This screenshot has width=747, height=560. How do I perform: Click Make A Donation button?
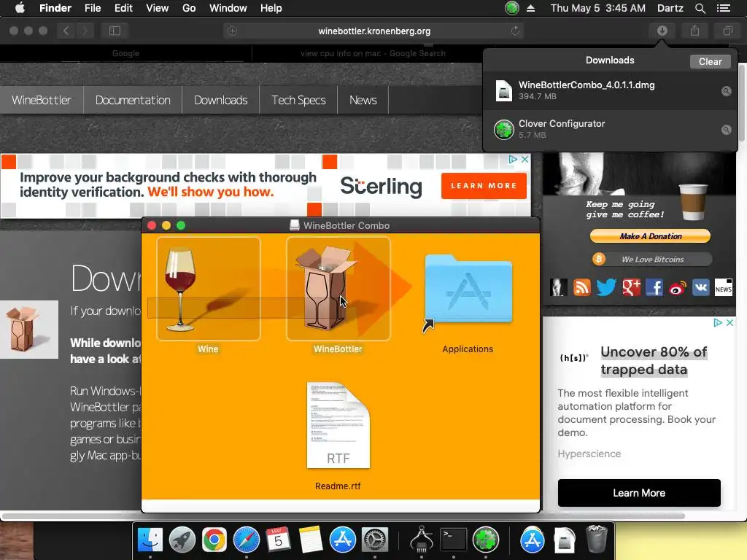point(650,236)
